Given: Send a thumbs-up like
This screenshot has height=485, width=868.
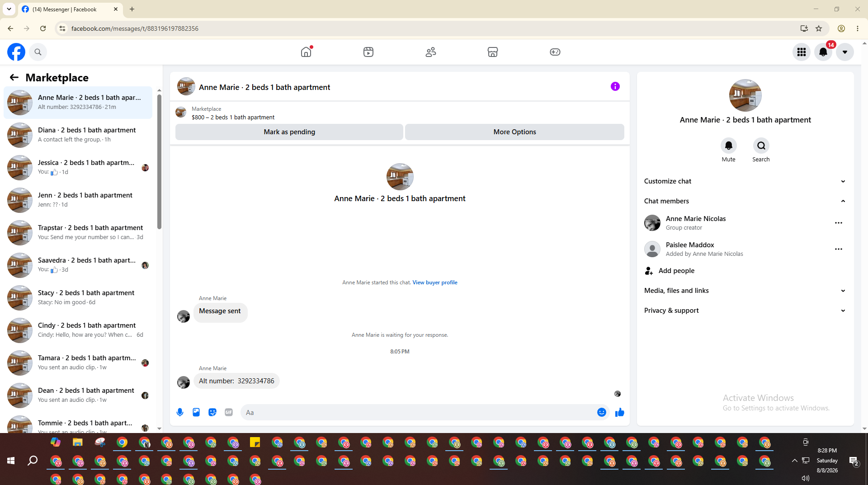Looking at the screenshot, I should coord(620,412).
